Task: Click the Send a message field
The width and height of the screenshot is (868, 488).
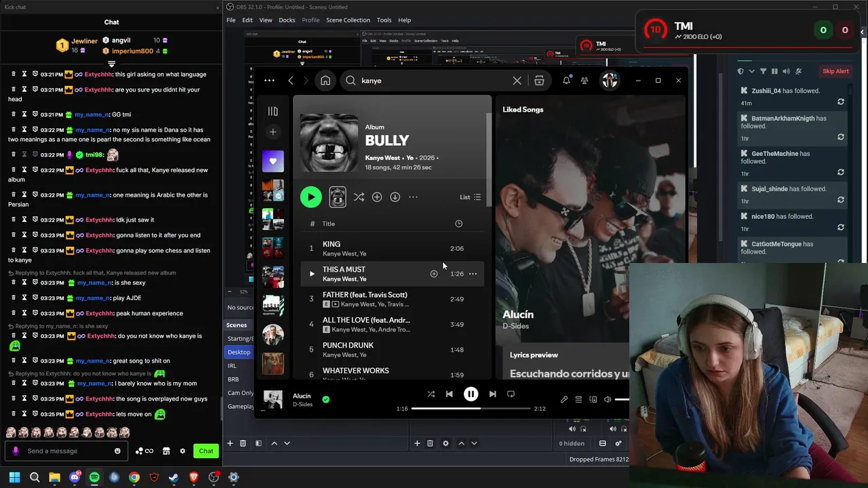Action: [68, 451]
